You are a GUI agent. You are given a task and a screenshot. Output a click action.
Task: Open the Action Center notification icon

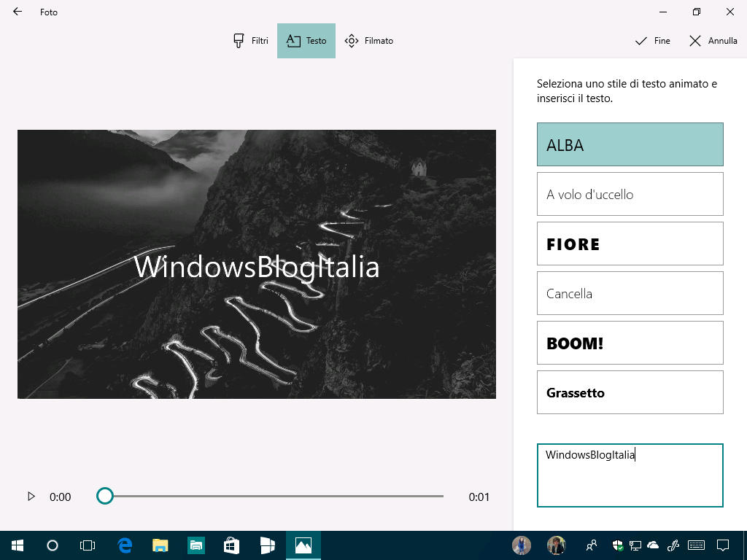pos(723,545)
